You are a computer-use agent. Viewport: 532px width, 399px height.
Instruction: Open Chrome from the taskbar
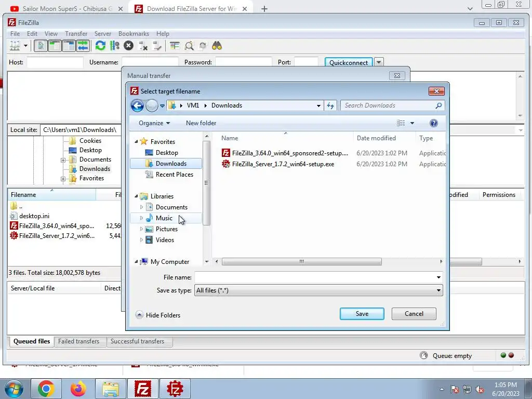pos(46,389)
